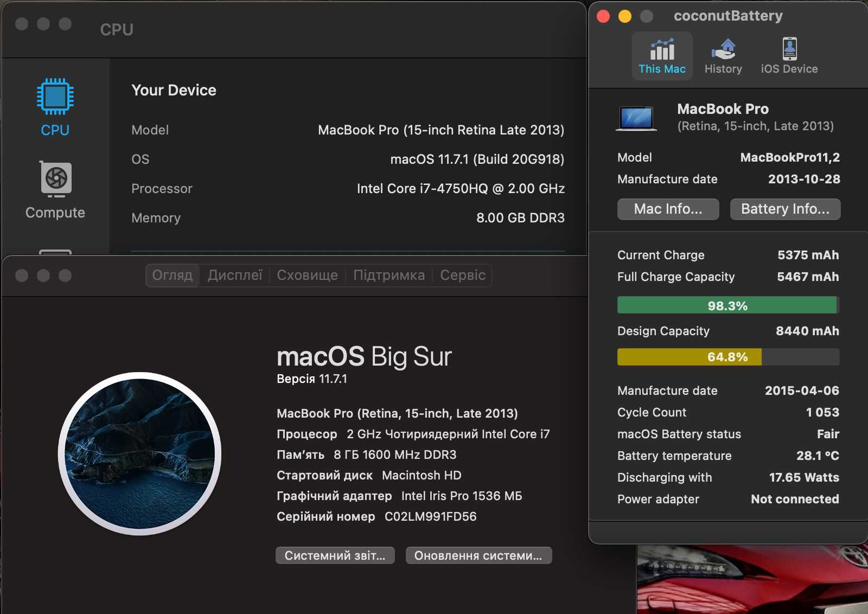Click Discharging with 17.65 Watts value

tap(804, 477)
